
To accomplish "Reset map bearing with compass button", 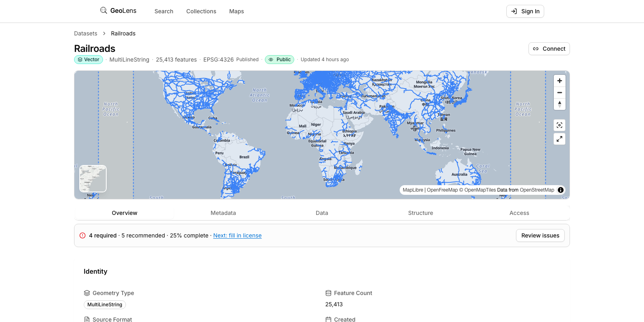I will click(559, 104).
